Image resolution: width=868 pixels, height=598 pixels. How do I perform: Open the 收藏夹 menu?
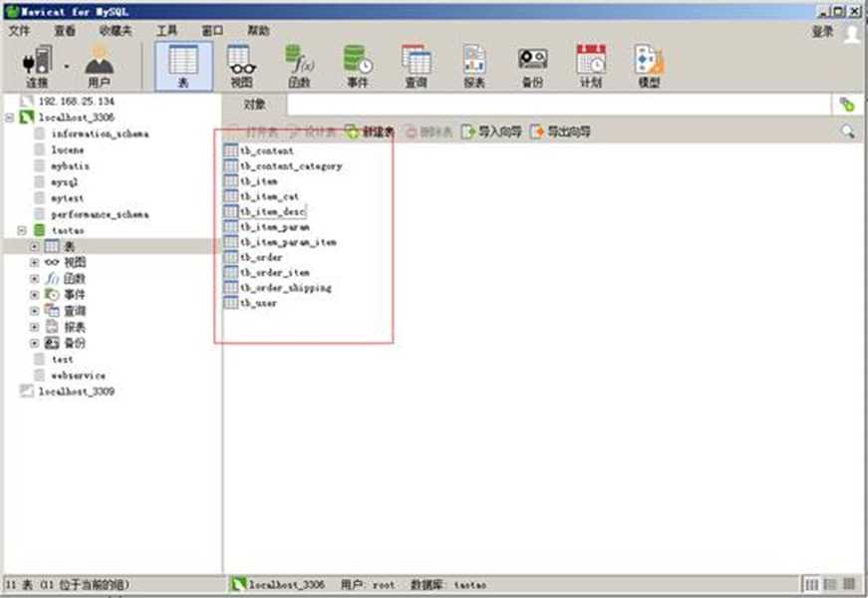(x=116, y=31)
